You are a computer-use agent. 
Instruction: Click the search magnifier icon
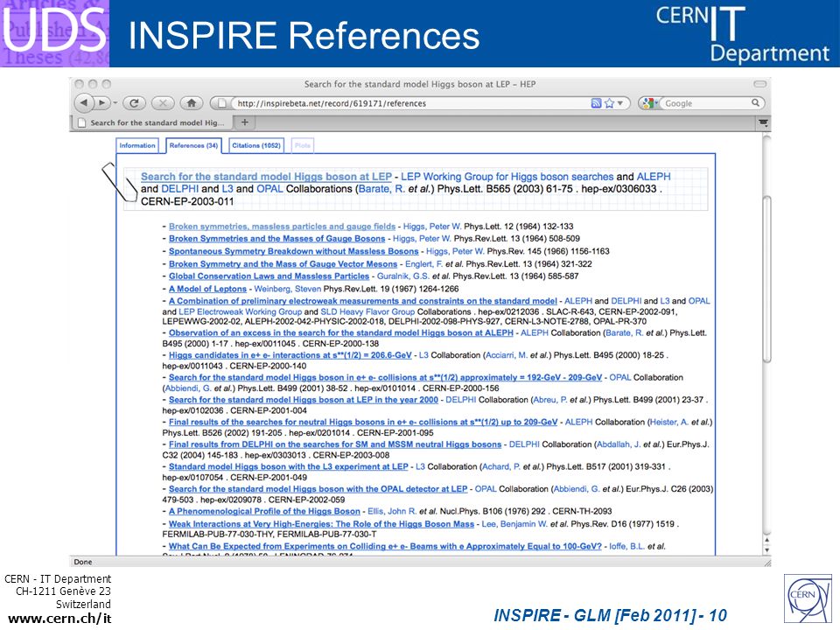[755, 102]
